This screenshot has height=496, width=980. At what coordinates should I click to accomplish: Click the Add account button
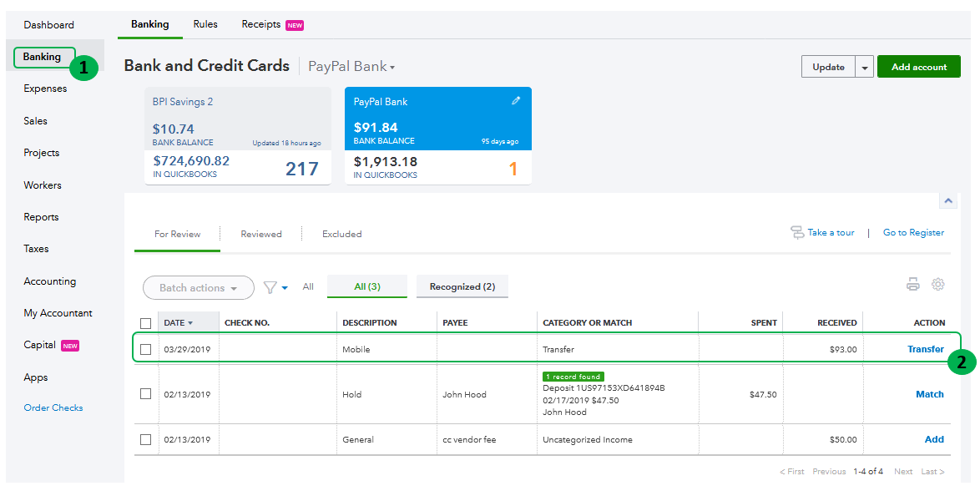[x=918, y=66]
